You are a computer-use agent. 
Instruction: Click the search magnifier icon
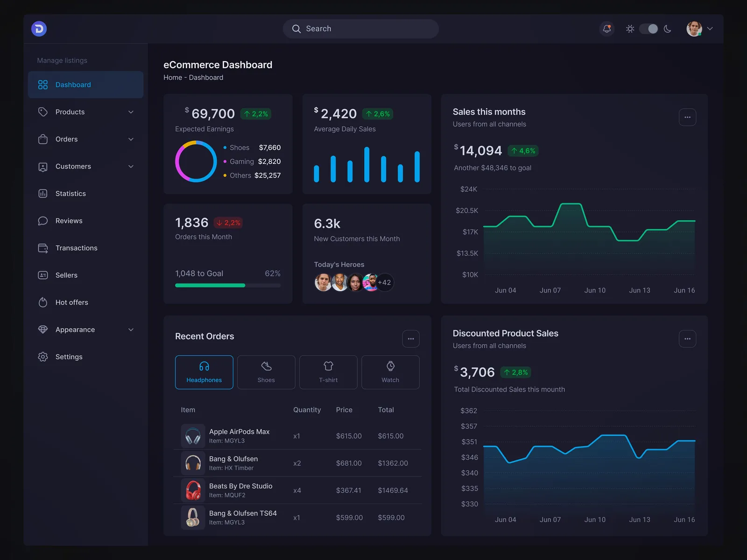pyautogui.click(x=296, y=29)
